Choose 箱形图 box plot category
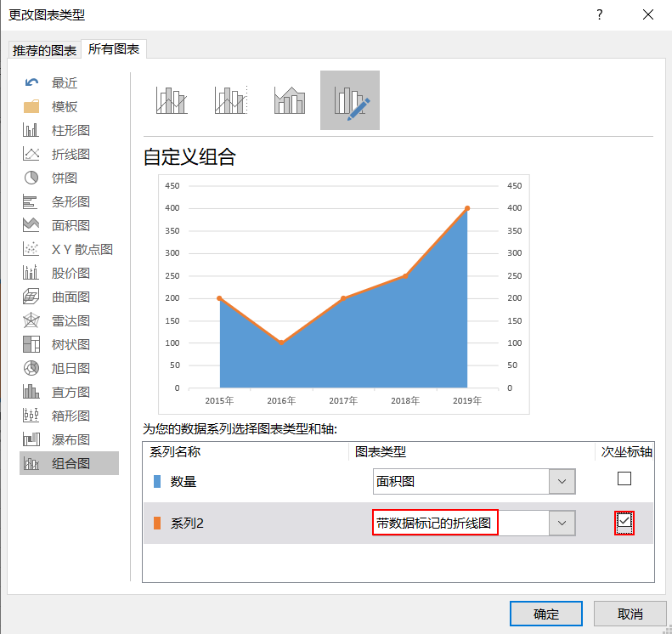 [x=69, y=416]
